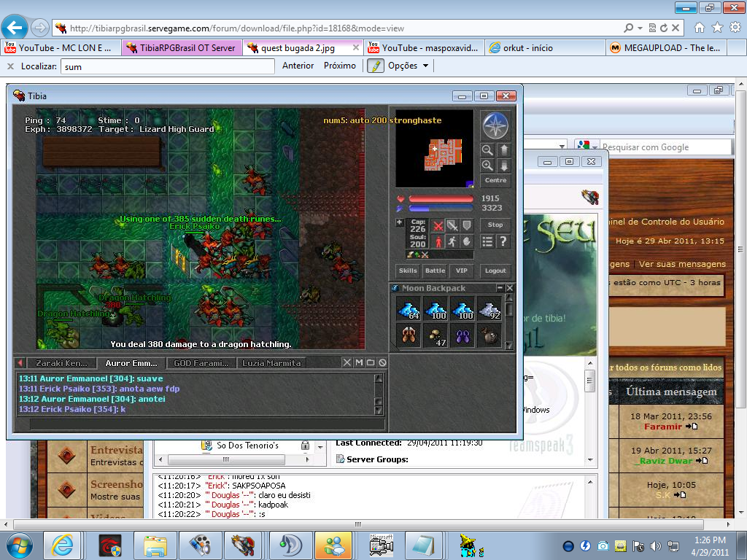Open the Tibia options list icon
The width and height of the screenshot is (747, 560).
pyautogui.click(x=487, y=241)
